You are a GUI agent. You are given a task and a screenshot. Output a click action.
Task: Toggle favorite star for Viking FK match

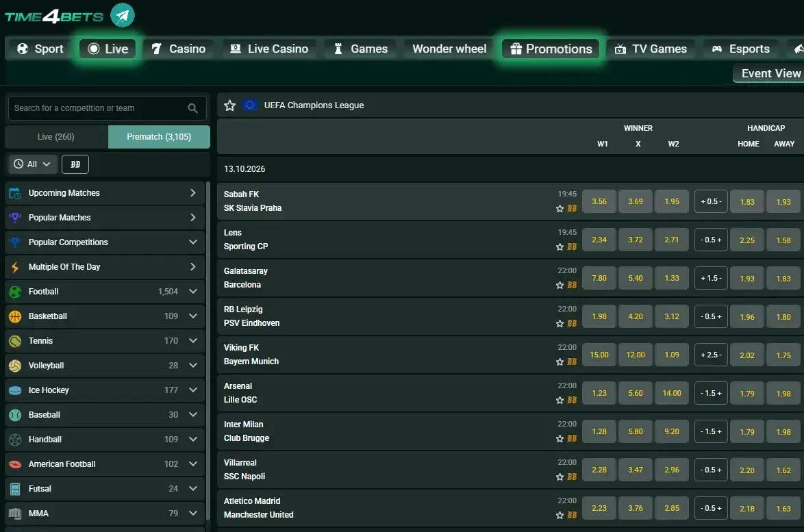point(560,362)
